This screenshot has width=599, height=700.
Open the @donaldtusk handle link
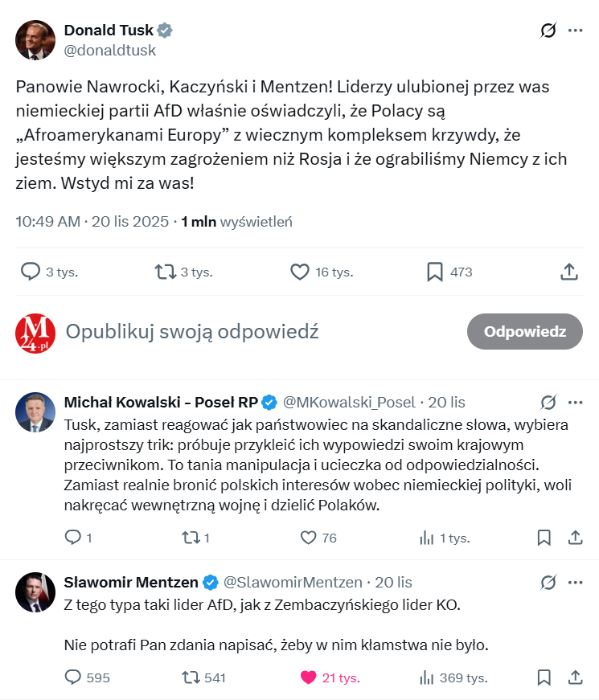click(110, 50)
